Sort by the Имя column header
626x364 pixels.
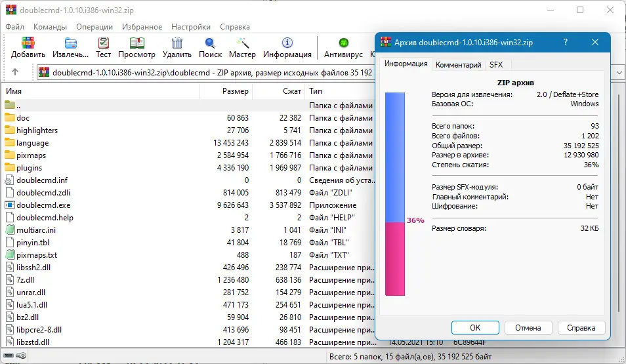click(102, 91)
